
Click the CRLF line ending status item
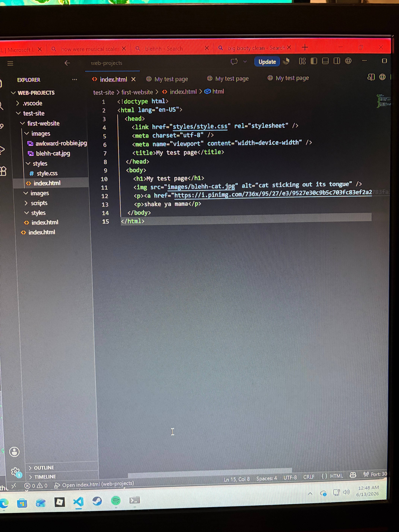(x=309, y=477)
